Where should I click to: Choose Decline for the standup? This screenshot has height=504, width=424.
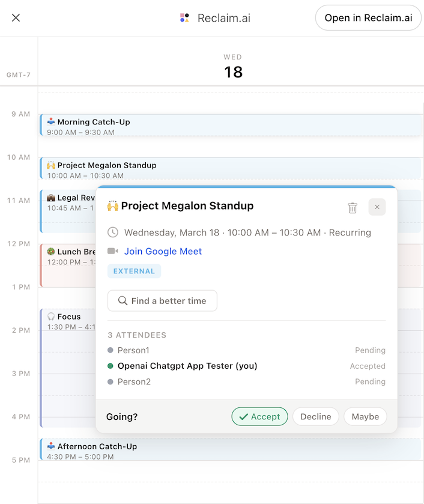pyautogui.click(x=315, y=416)
